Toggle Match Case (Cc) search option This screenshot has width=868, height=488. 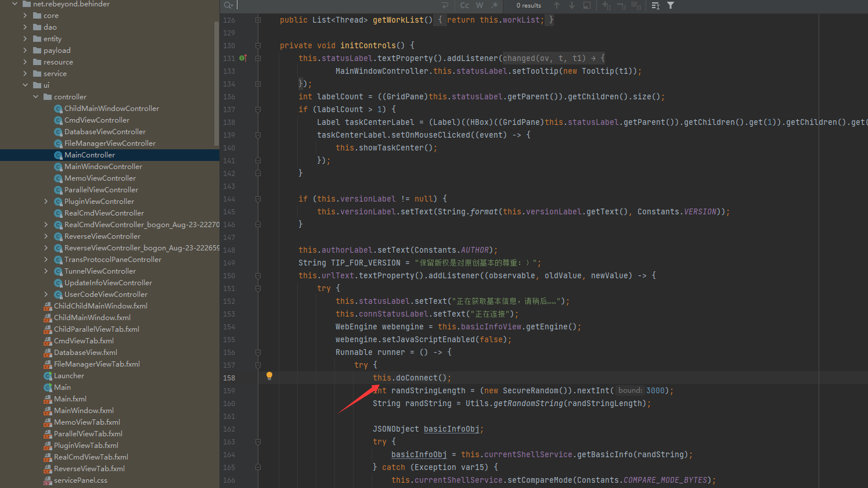click(464, 5)
